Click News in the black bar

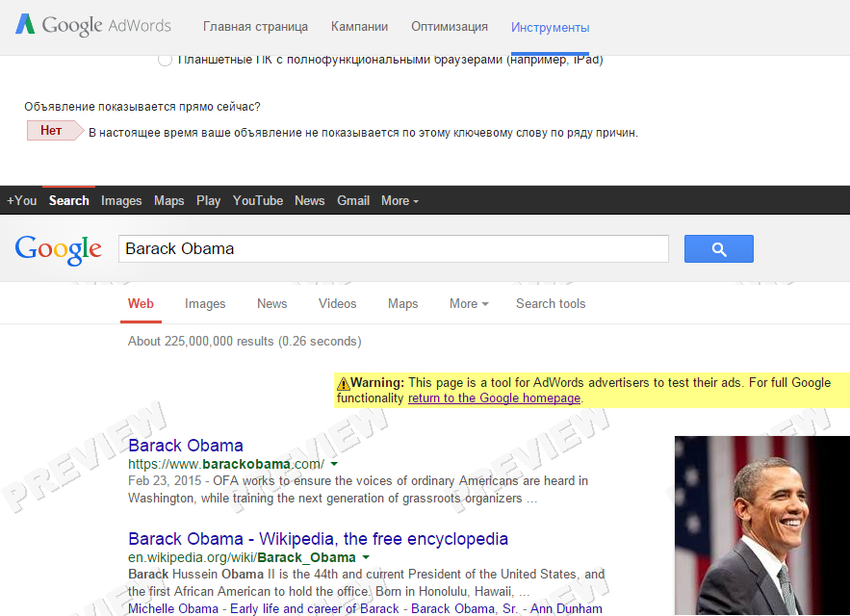(310, 200)
